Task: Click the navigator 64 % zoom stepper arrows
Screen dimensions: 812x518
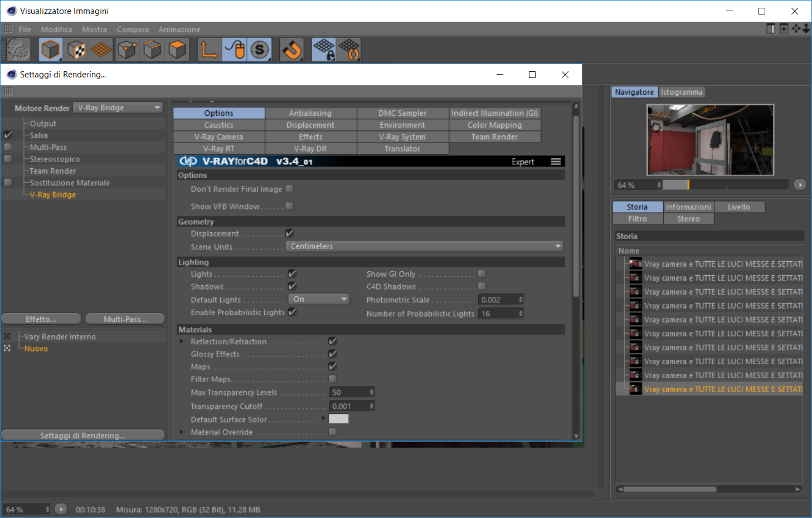Action: click(659, 185)
